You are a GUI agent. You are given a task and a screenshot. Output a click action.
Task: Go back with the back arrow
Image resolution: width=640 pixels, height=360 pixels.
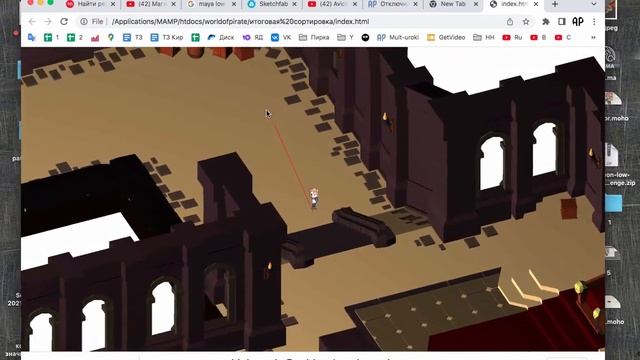pos(32,22)
